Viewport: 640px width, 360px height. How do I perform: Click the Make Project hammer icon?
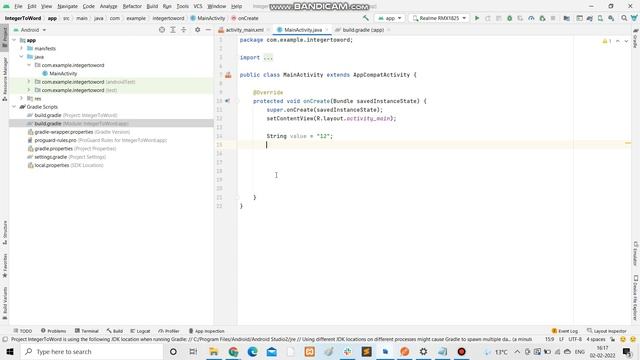coord(366,18)
